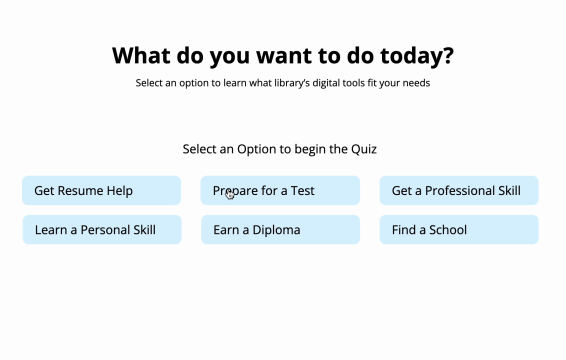Screen dimensions: 566x360
Task: Begin the quiz for personal skills
Action: click(x=102, y=230)
